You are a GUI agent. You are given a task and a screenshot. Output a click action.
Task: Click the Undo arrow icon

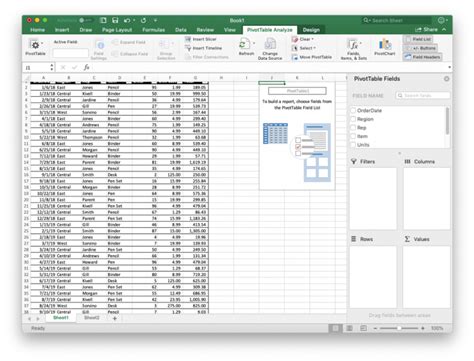coord(127,20)
